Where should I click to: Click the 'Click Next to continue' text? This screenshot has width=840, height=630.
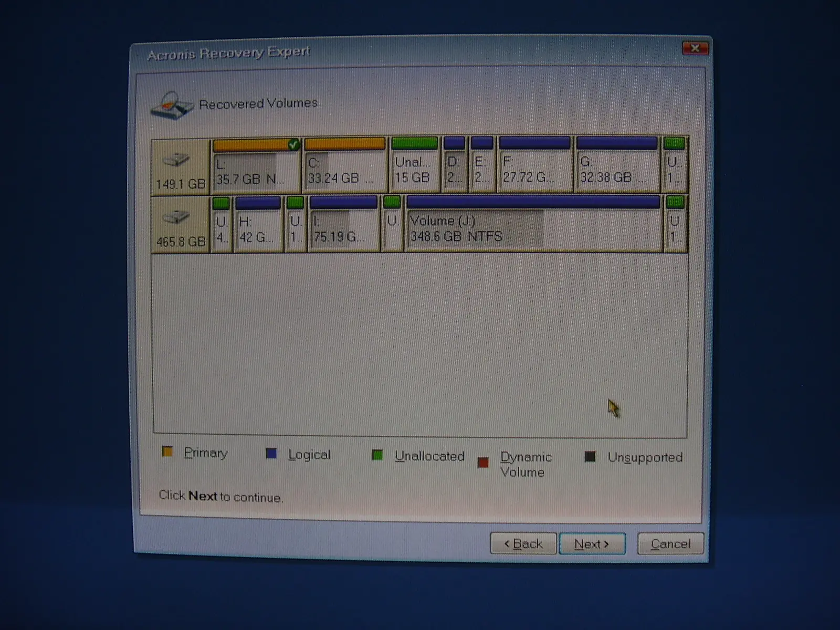point(220,496)
